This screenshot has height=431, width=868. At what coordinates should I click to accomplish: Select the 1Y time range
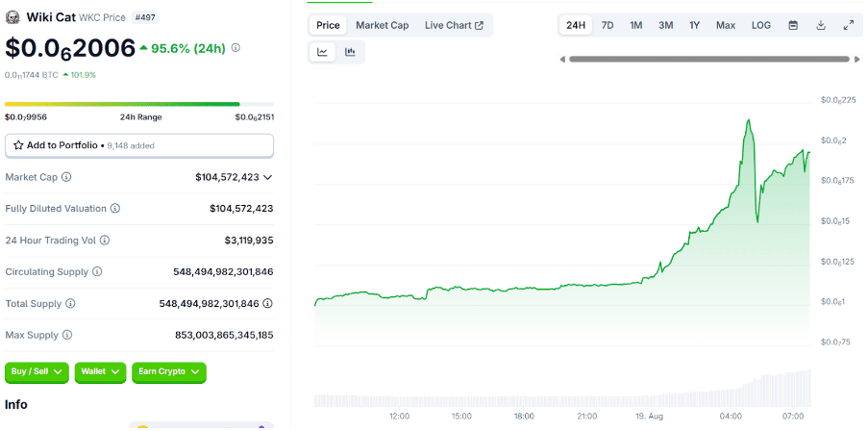click(694, 25)
